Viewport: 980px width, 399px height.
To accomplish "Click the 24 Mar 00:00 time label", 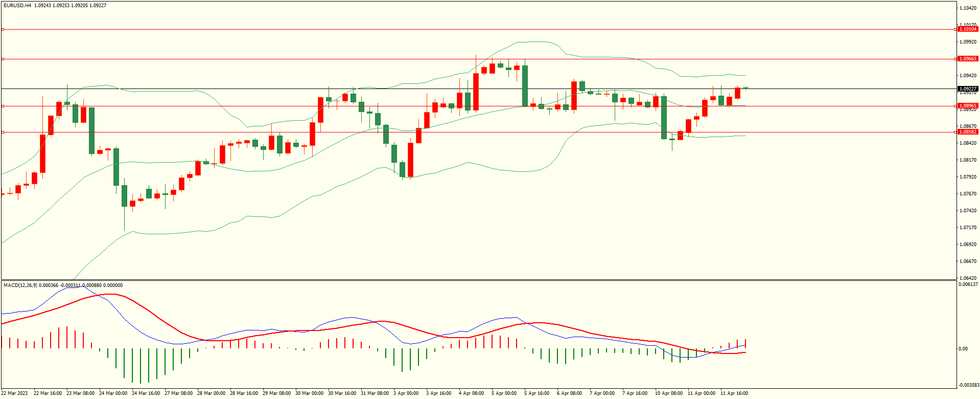I will [x=113, y=393].
